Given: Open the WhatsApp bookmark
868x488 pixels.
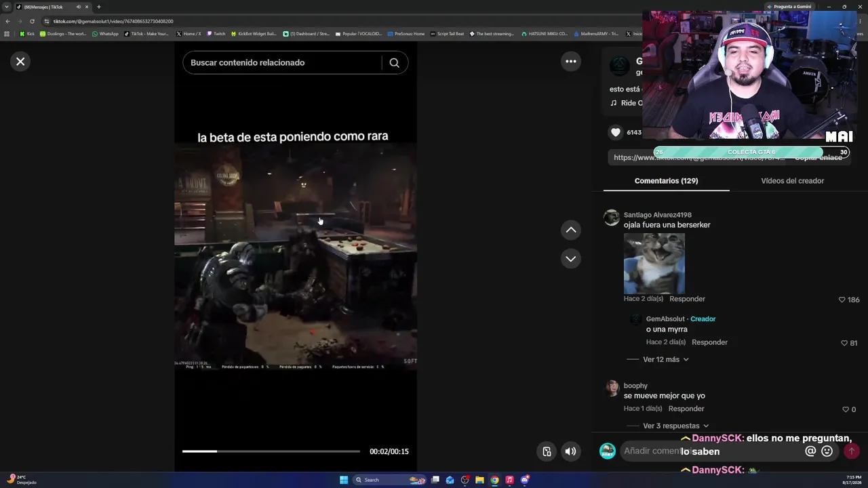Looking at the screenshot, I should click(x=105, y=34).
